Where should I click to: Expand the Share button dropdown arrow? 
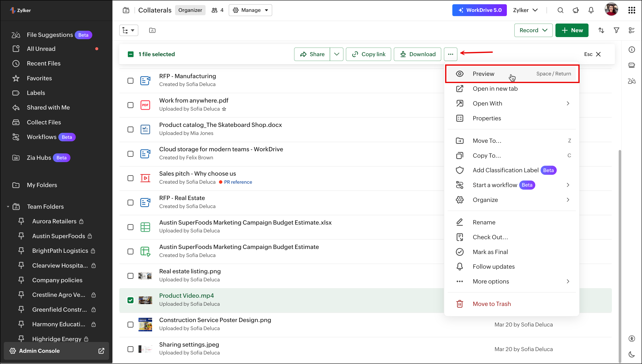coord(336,54)
